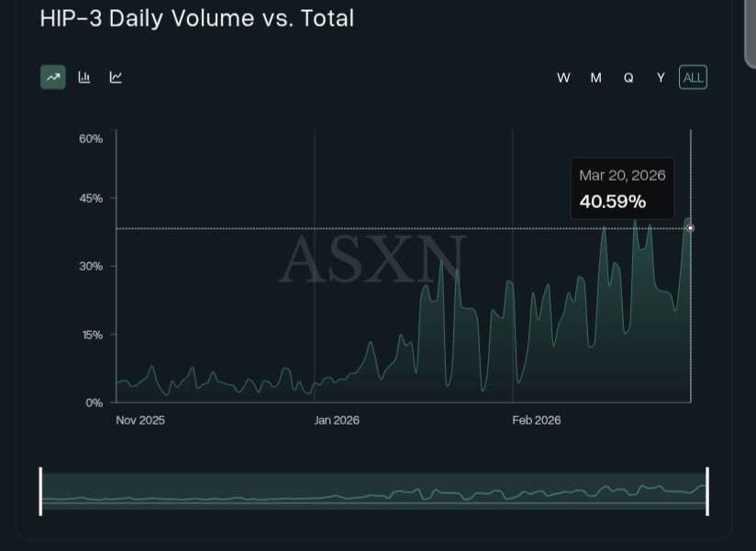Enable the monthly "M" time range

click(595, 78)
